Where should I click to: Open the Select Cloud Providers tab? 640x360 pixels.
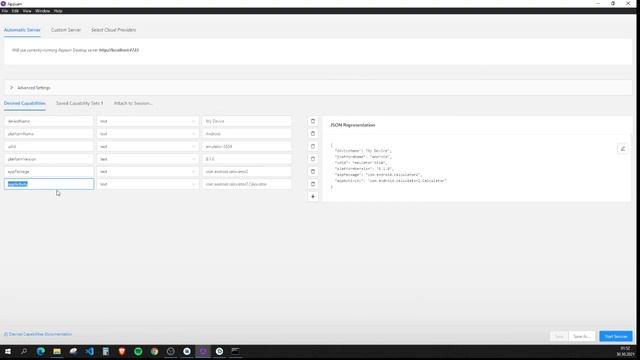point(113,30)
